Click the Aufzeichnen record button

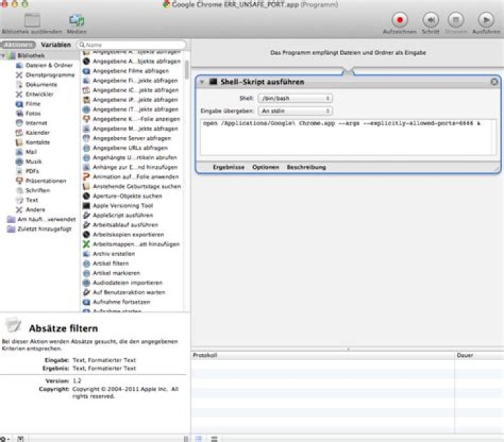400,20
